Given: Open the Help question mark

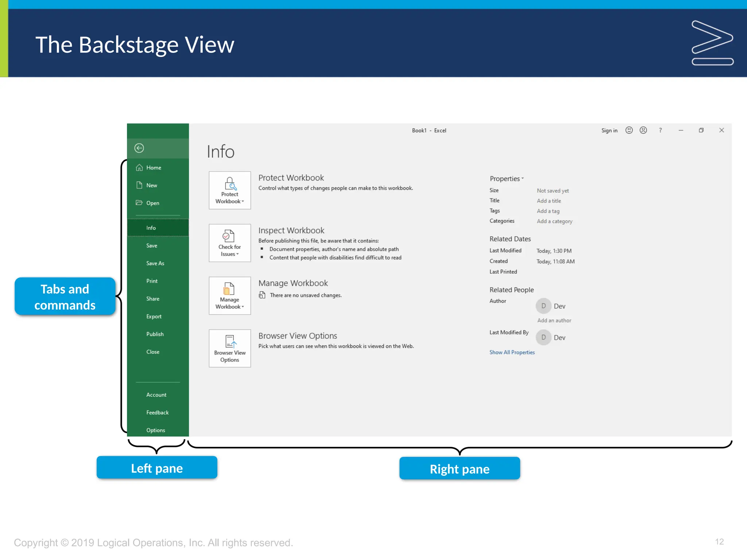Looking at the screenshot, I should (x=660, y=130).
